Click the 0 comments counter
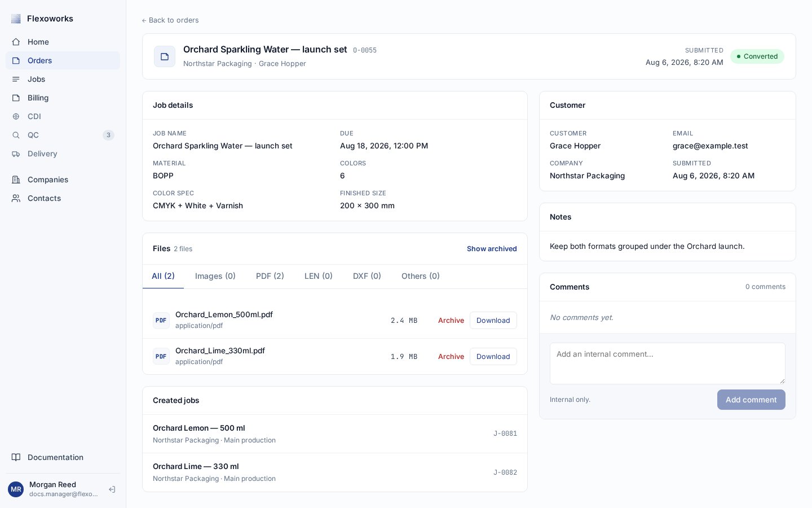Viewport: 812px width, 508px height. click(765, 287)
